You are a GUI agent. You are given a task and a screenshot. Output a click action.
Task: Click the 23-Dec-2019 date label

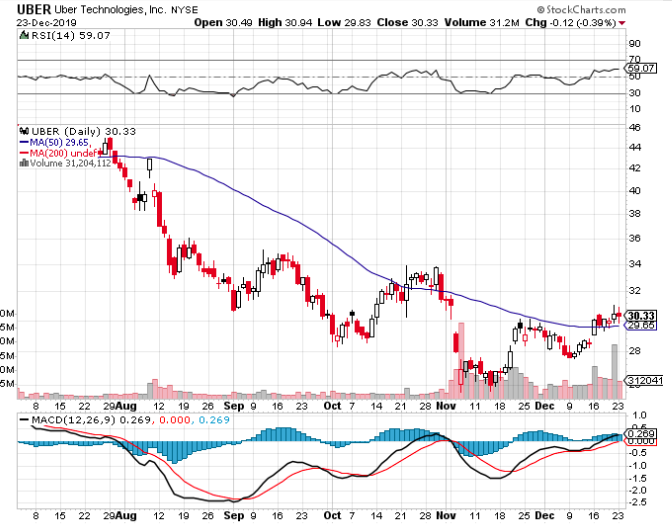47,23
